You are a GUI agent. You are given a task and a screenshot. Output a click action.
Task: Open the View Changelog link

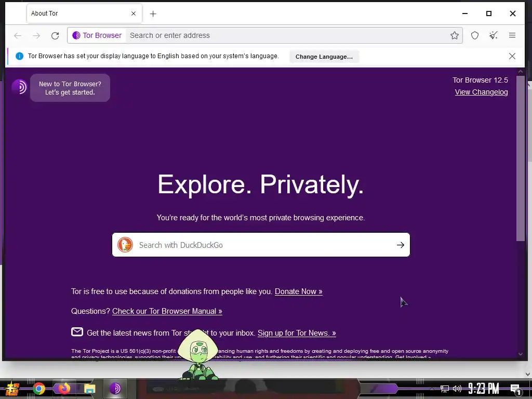coord(481,92)
